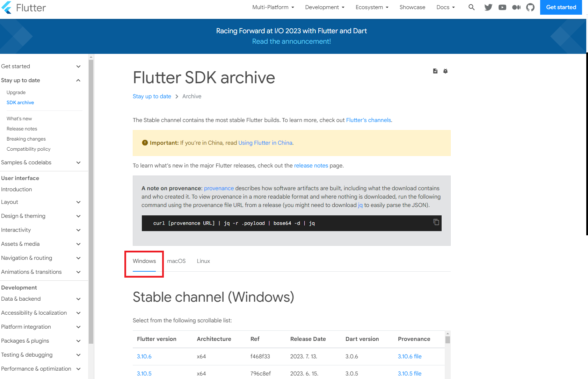Image resolution: width=588 pixels, height=379 pixels.
Task: Read the announcement link in banner
Action: tap(291, 41)
